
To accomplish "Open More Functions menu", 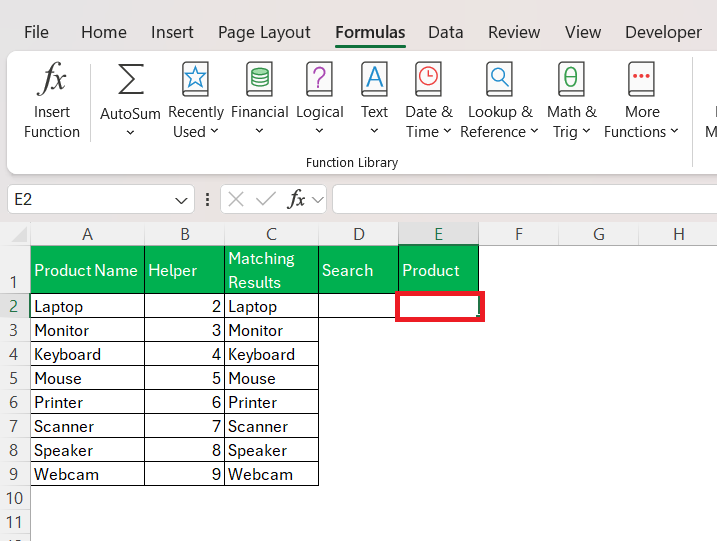I will coord(641,100).
